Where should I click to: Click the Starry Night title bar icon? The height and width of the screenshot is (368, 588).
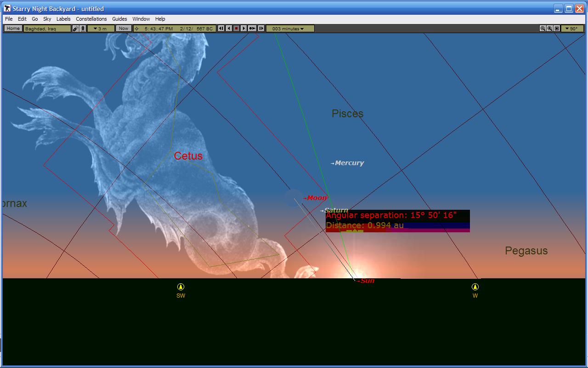[x=7, y=9]
